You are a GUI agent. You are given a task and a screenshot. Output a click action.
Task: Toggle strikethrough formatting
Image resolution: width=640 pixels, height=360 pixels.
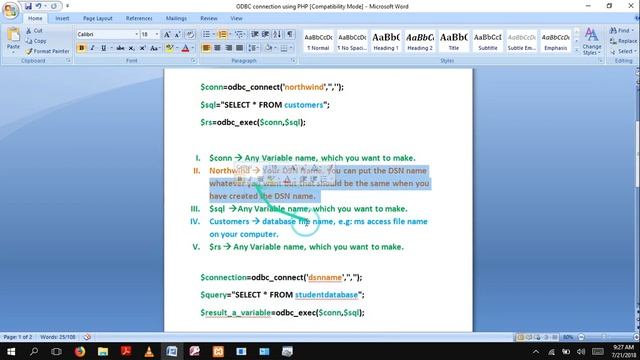point(120,48)
